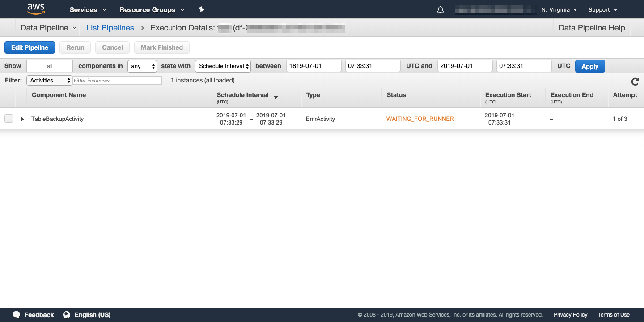Open the Privacy Policy link
The image size is (644, 322).
pos(571,315)
